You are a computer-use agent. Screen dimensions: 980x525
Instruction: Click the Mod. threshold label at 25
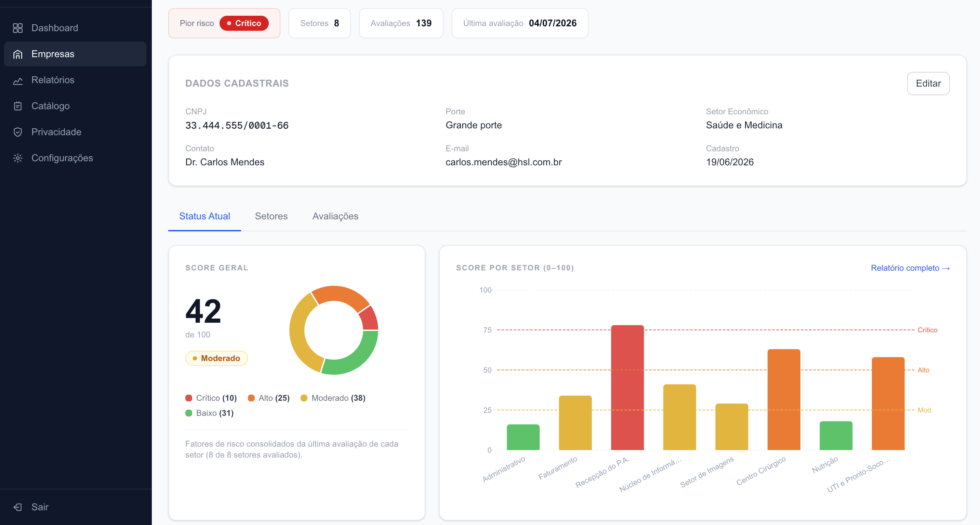coord(925,410)
